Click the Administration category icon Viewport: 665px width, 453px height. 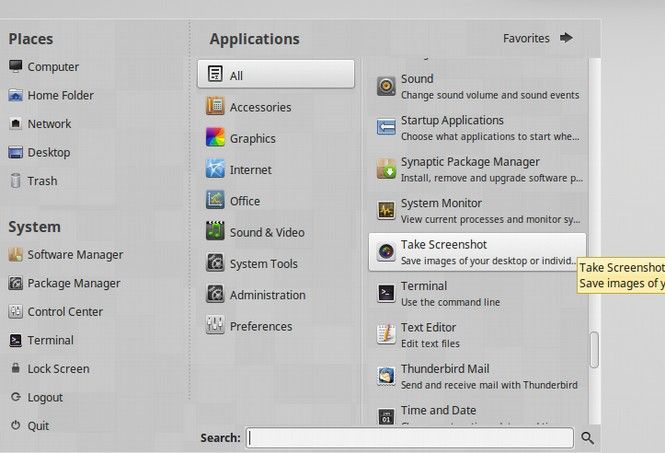point(215,294)
